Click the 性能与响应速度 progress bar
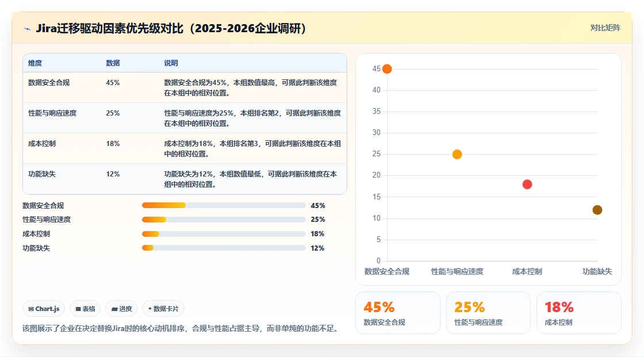The image size is (644, 357). pyautogui.click(x=224, y=220)
